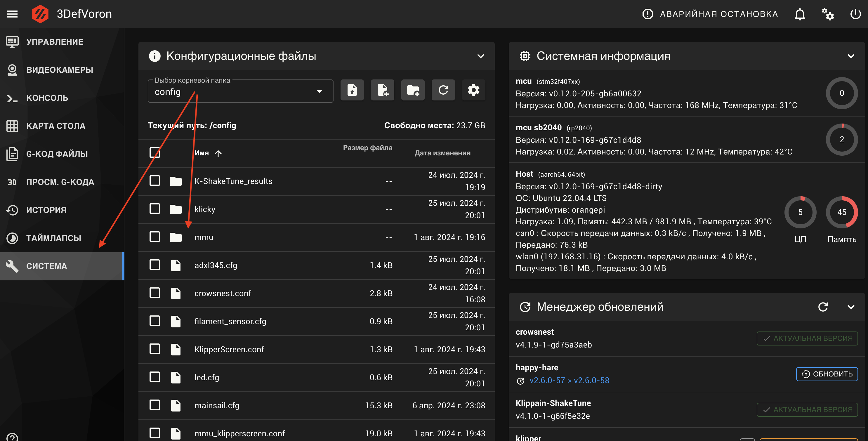Open the power menu icon
This screenshot has height=441, width=868.
(855, 14)
